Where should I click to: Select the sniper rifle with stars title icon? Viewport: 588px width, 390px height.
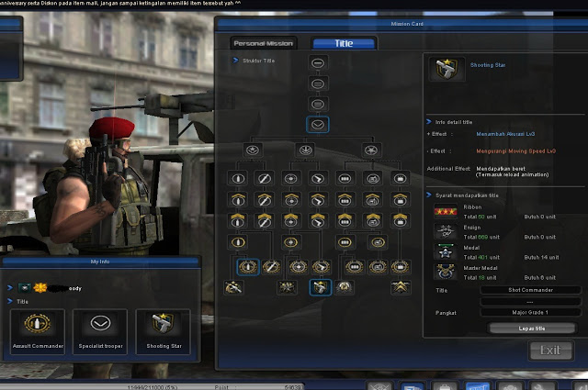(x=233, y=287)
